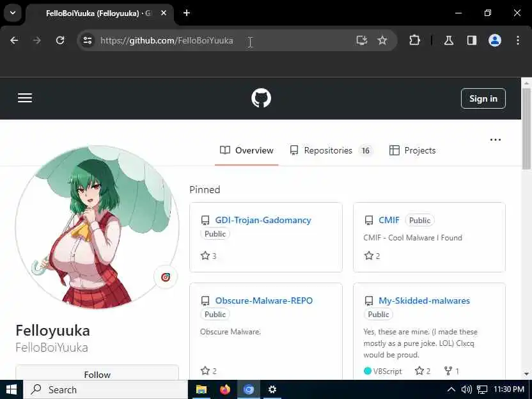Show hidden system tray icons
Image resolution: width=532 pixels, height=399 pixels.
pos(451,389)
